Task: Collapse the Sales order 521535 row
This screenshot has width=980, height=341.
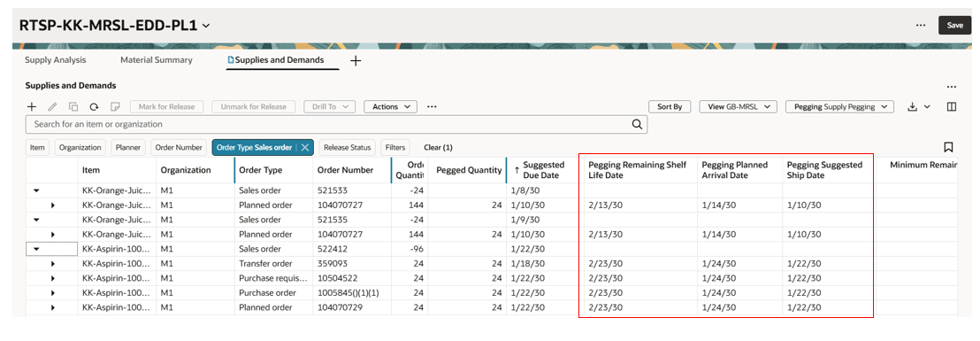Action: (x=36, y=220)
